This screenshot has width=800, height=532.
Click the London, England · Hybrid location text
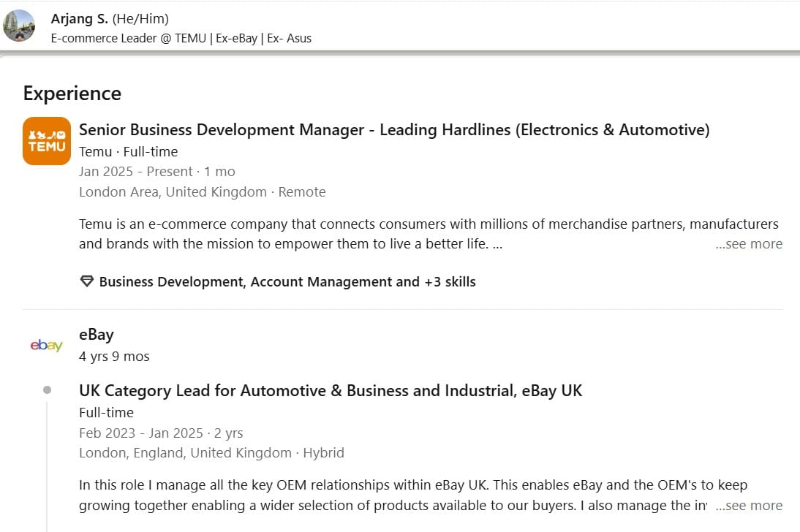point(211,453)
